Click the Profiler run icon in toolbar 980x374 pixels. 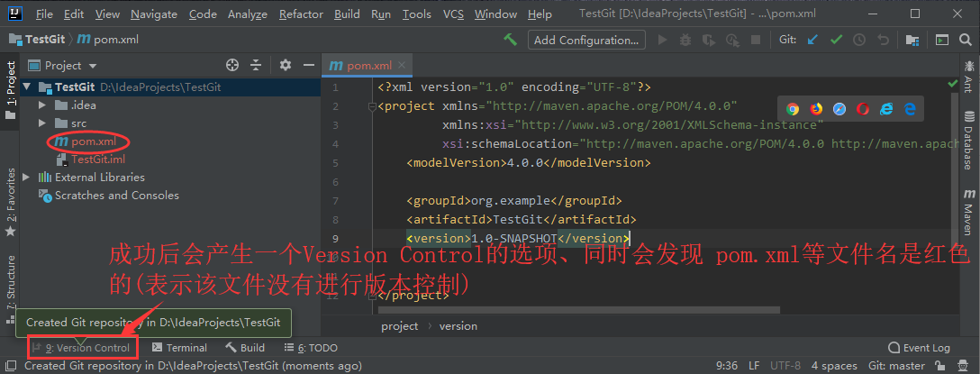point(732,40)
